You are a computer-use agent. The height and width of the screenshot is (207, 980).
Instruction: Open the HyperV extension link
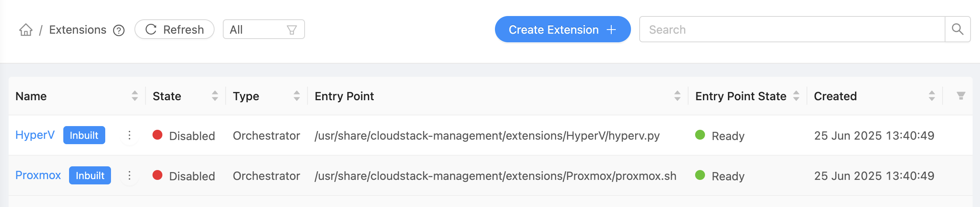pyautogui.click(x=35, y=135)
